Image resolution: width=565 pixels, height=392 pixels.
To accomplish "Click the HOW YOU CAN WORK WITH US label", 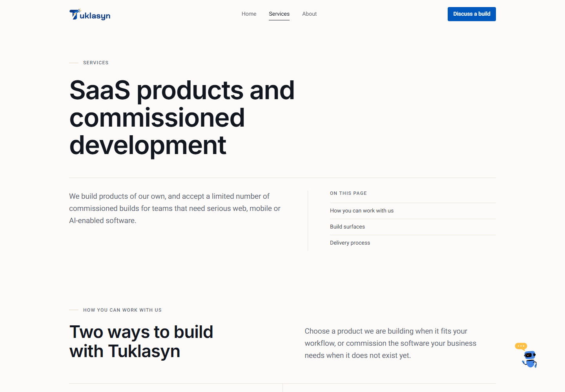I will [122, 310].
